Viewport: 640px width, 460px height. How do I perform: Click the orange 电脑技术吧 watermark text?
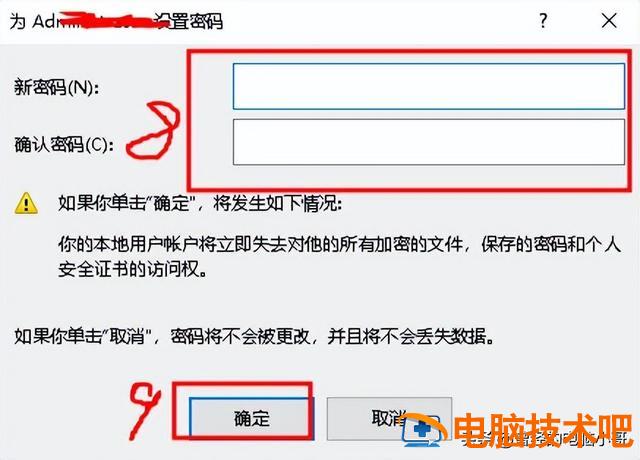pos(543,429)
